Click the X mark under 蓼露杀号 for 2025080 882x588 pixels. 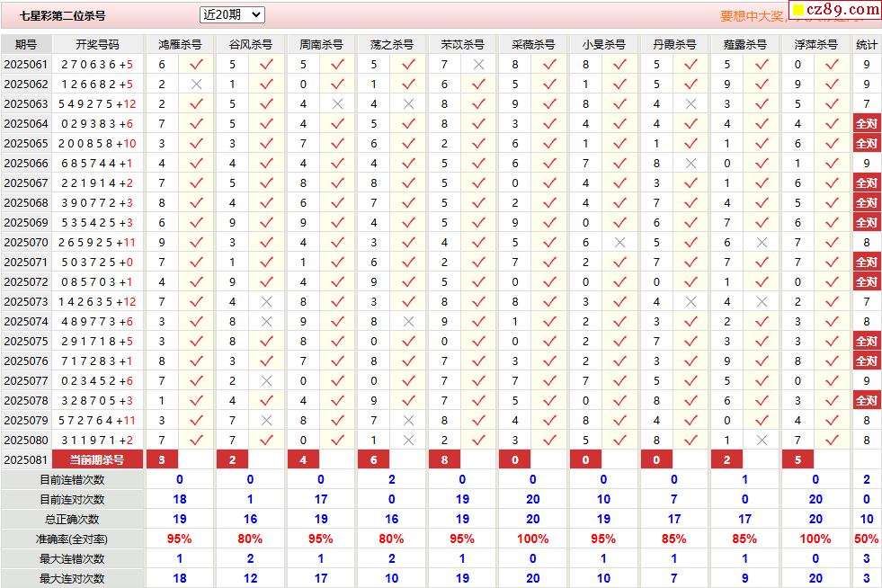pyautogui.click(x=762, y=440)
